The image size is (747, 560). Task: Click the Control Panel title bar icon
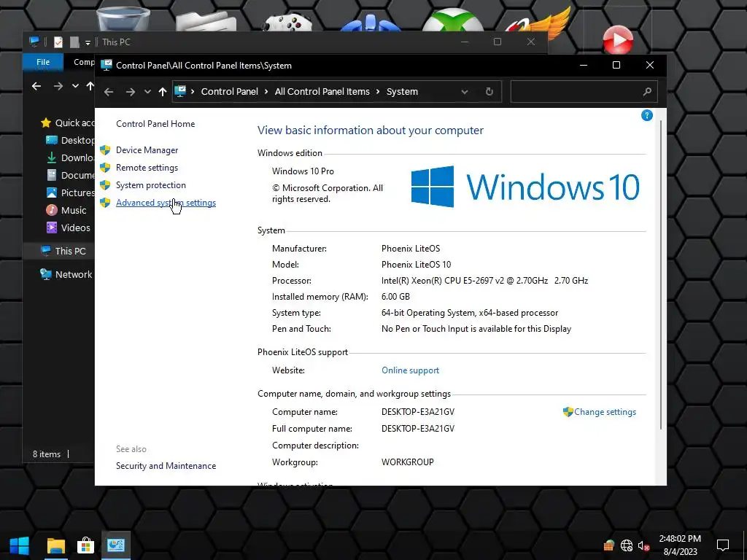107,65
